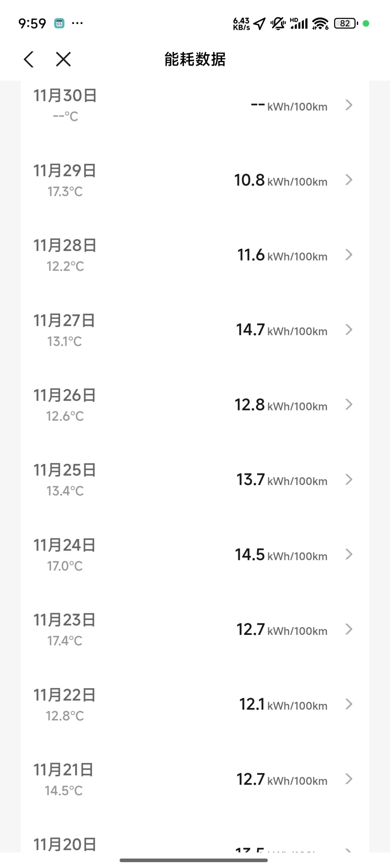The image size is (390, 868).
Task: Open the 11月26日 energy record
Action: [195, 405]
